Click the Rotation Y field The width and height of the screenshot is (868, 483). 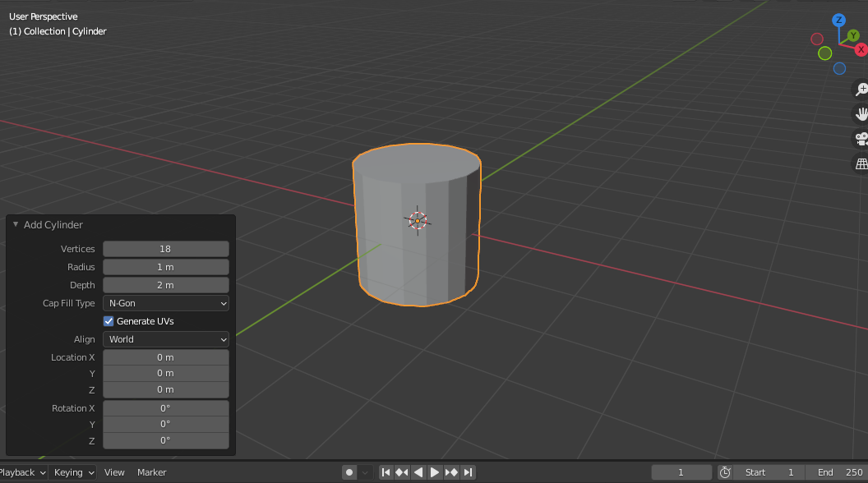tap(166, 425)
